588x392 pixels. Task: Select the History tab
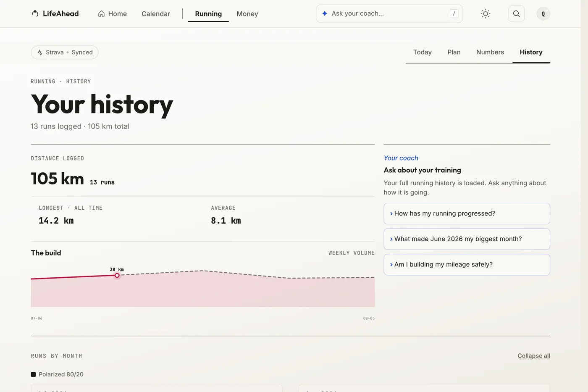pos(531,52)
